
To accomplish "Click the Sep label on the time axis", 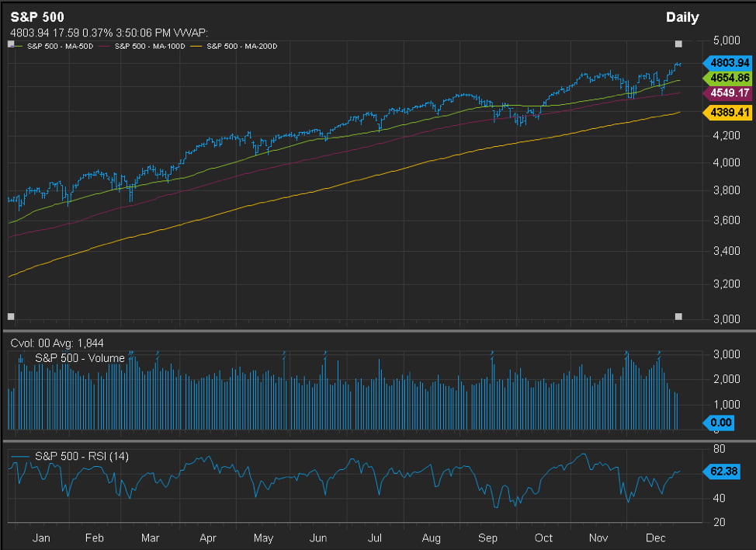I will pos(487,538).
